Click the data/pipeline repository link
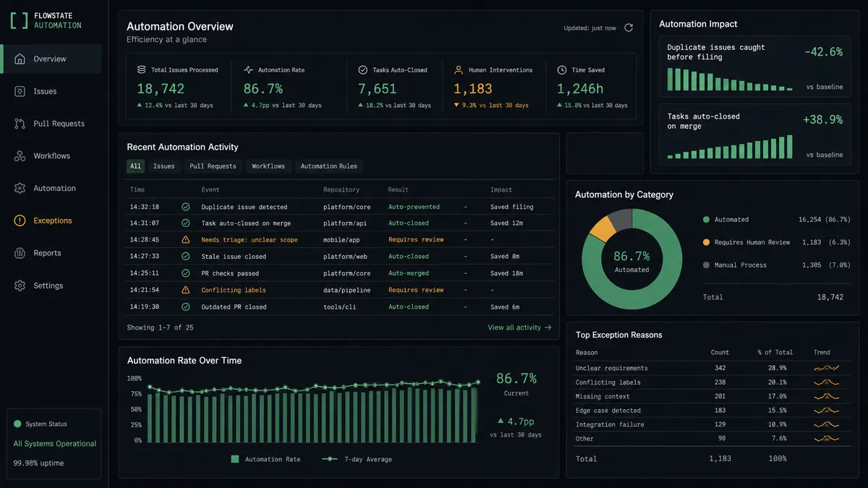The image size is (868, 488). (x=346, y=290)
